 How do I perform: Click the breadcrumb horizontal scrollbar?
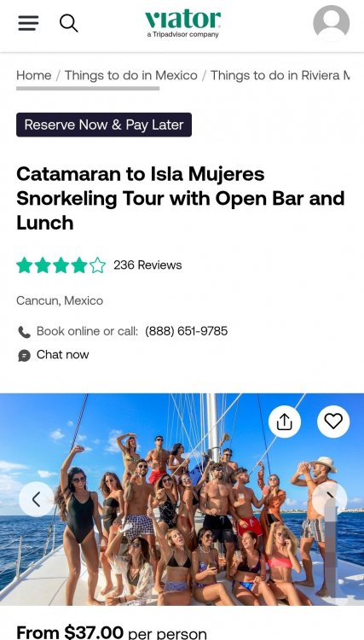(x=88, y=88)
